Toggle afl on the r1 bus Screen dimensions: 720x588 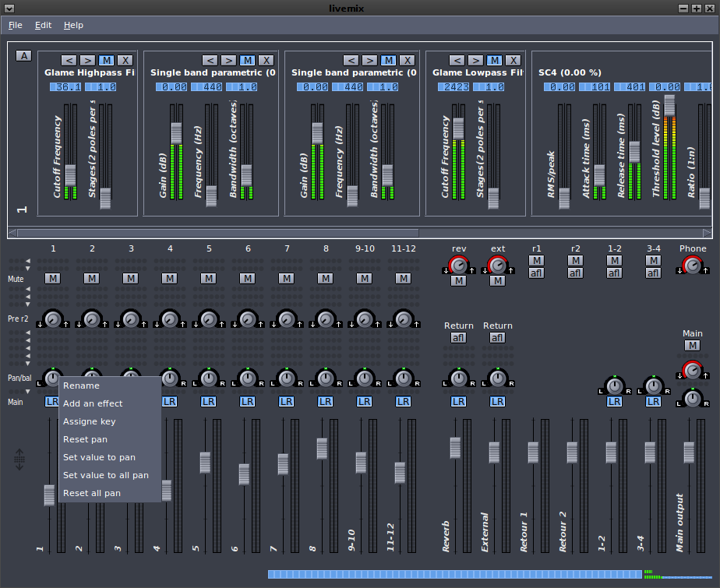coord(536,273)
